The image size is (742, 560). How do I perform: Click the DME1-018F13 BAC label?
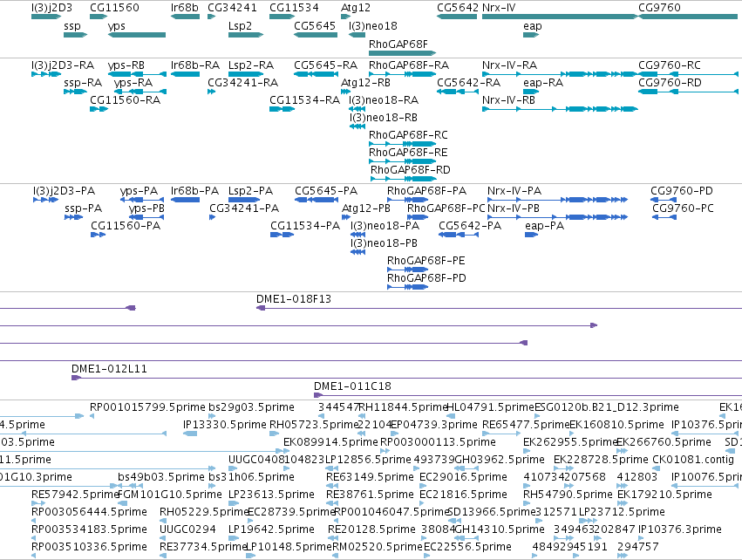coord(294,300)
